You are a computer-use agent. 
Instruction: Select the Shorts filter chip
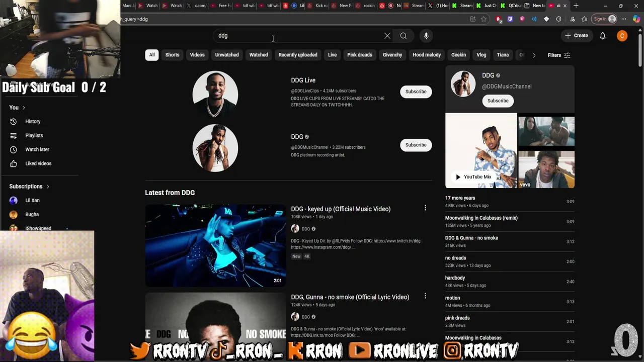(172, 55)
